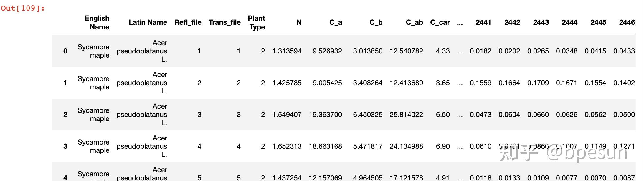Click the Out[109] output prompt label
Image resolution: width=644 pixels, height=181 pixels.
(23, 8)
